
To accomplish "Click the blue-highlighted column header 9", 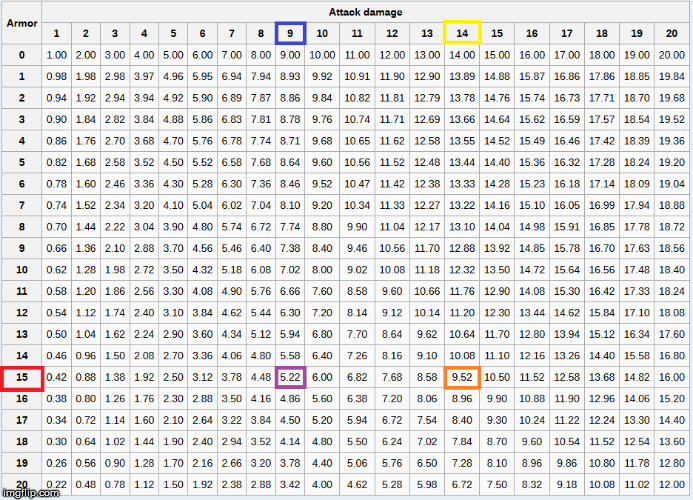I will tap(291, 33).
